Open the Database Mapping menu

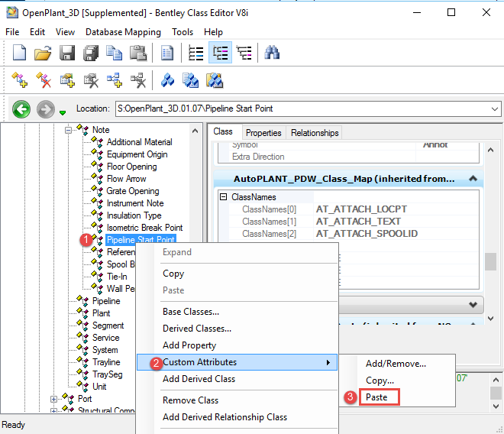point(123,32)
